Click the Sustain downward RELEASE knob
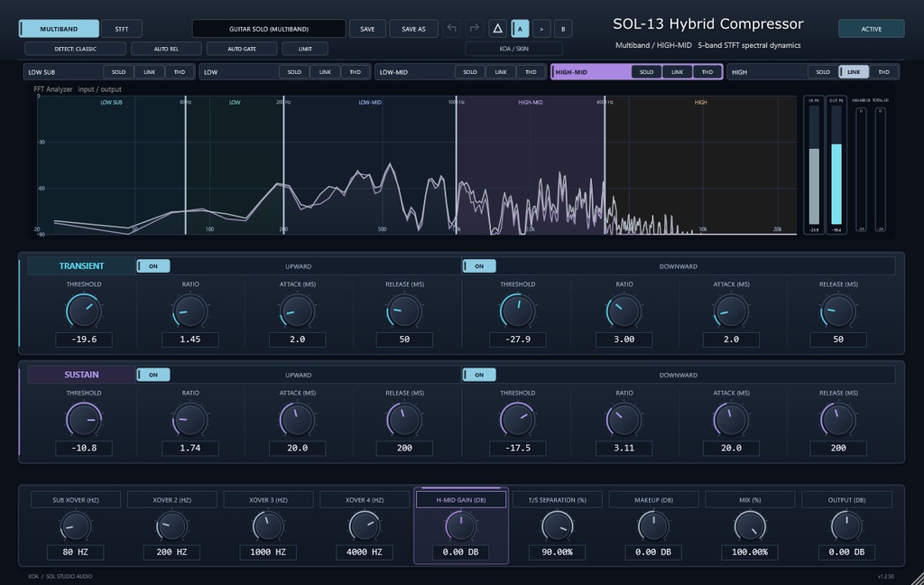This screenshot has height=585, width=924. click(x=838, y=419)
